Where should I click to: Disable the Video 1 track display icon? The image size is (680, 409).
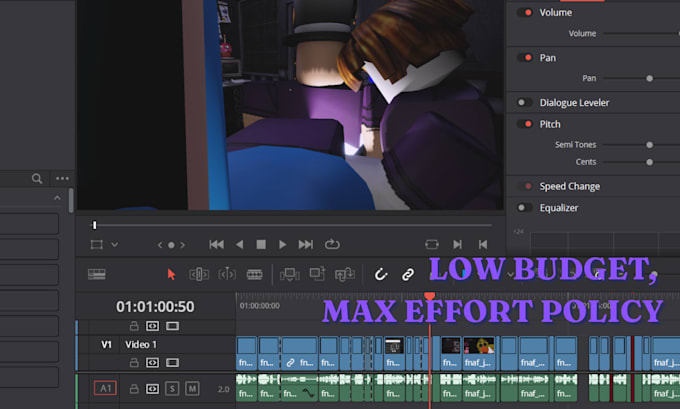tap(172, 362)
